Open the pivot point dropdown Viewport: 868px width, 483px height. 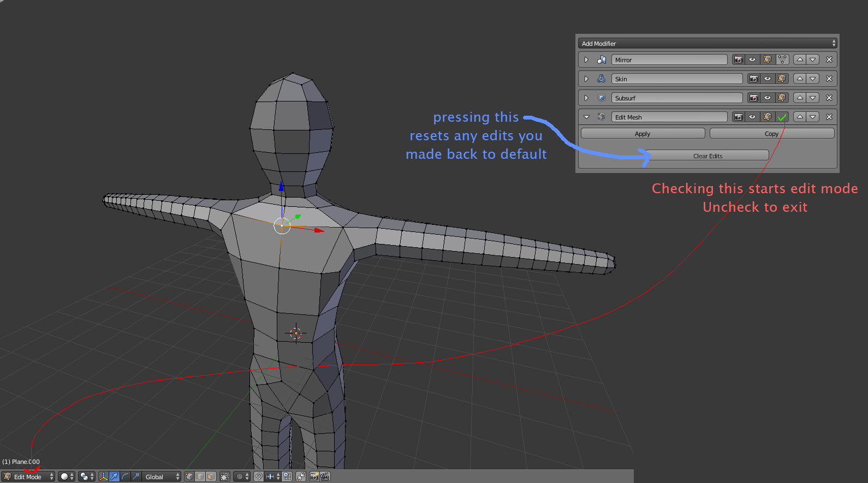87,476
